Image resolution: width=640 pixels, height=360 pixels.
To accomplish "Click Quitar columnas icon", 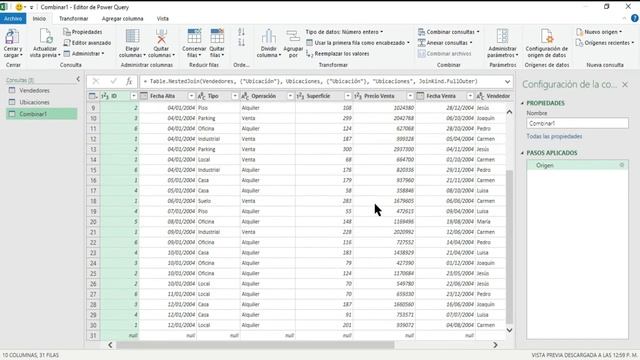I will point(161,36).
